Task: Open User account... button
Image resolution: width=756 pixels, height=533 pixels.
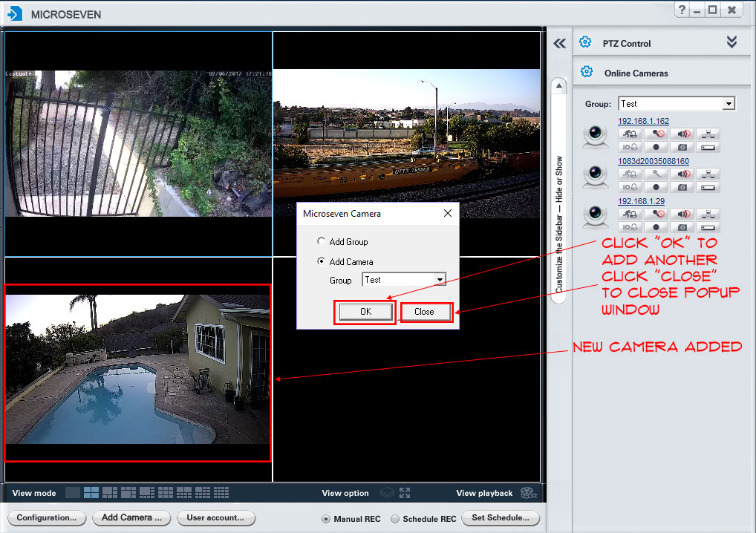Action: pos(215,518)
